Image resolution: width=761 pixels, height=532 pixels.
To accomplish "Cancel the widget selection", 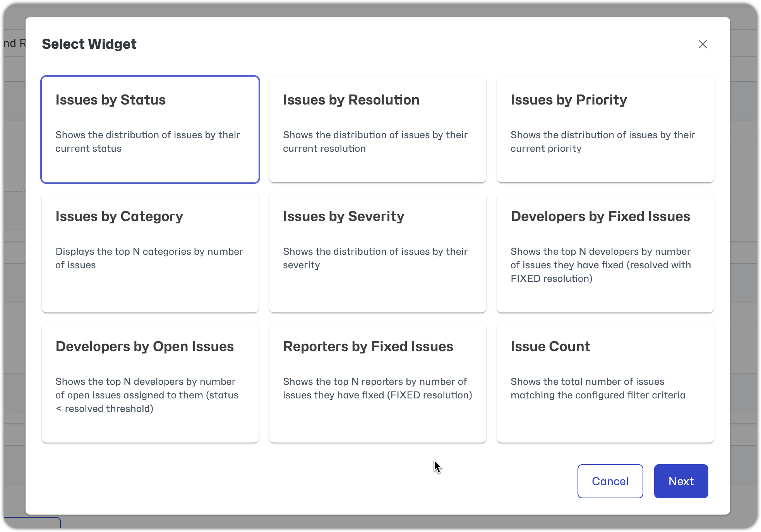I will pyautogui.click(x=610, y=481).
